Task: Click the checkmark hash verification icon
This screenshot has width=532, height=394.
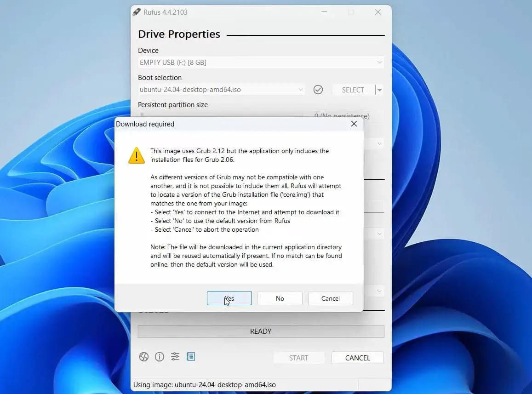Action: [318, 90]
